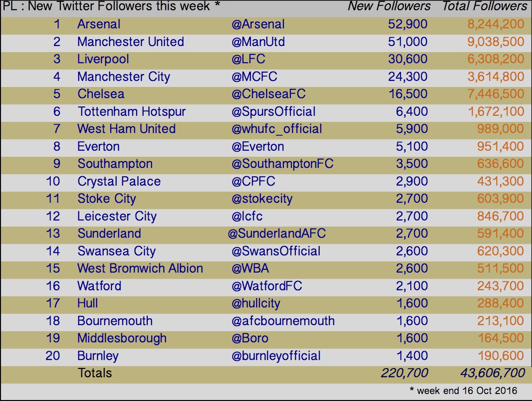Image resolution: width=532 pixels, height=401 pixels.
Task: Select the Crystal Palace team cell
Action: pyautogui.click(x=119, y=181)
